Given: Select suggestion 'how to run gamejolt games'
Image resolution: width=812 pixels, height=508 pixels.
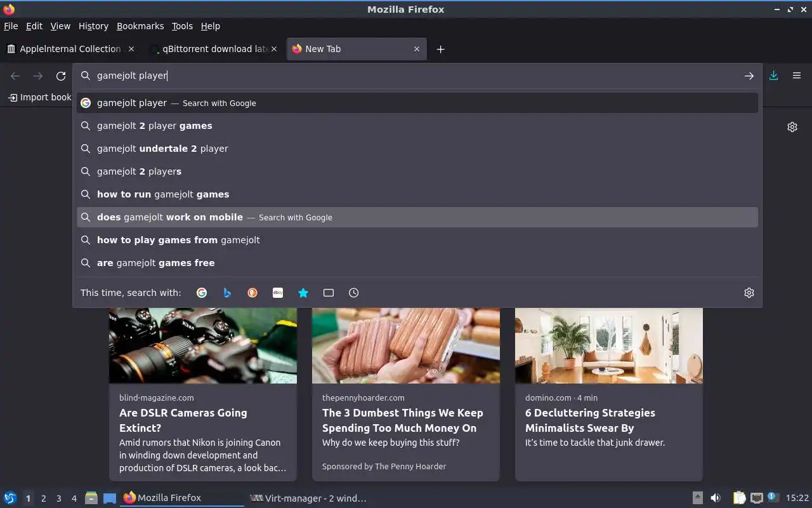Looking at the screenshot, I should pos(417,194).
